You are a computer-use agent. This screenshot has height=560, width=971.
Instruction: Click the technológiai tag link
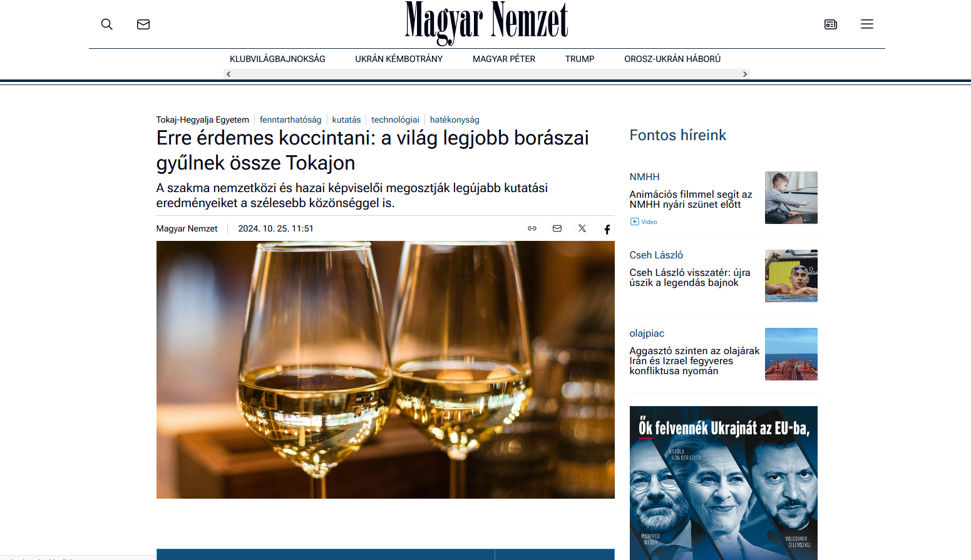tap(395, 120)
